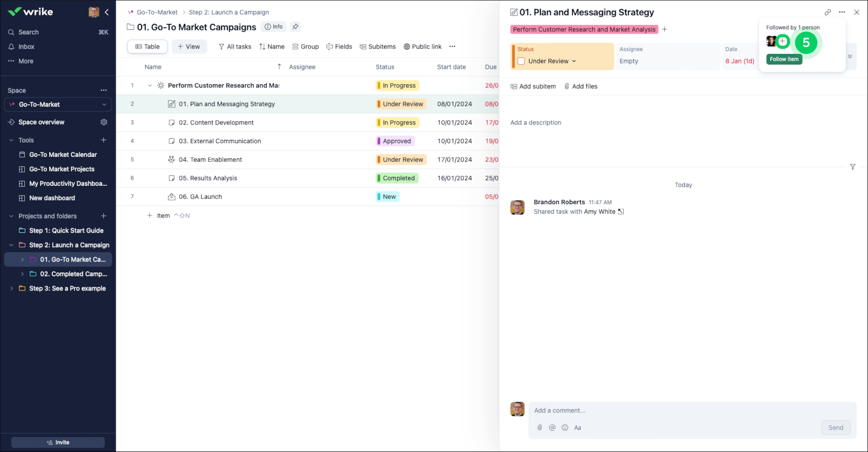Image resolution: width=868 pixels, height=452 pixels.
Task: Insert an @mention in the comment
Action: [552, 428]
